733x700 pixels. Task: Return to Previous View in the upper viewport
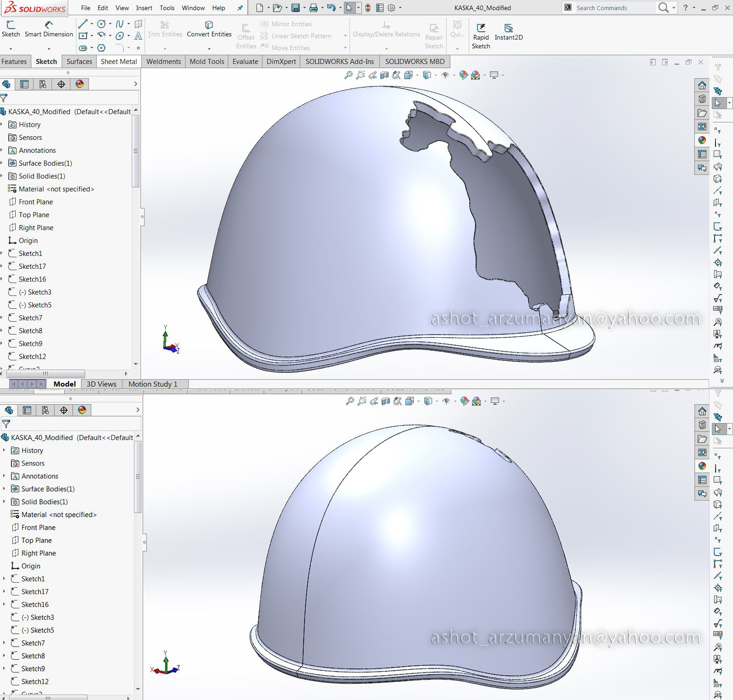(x=372, y=75)
